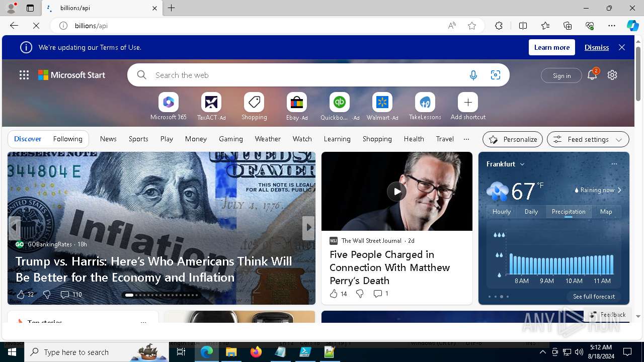644x362 pixels.
Task: Open File Explorer from the taskbar
Action: point(231,352)
